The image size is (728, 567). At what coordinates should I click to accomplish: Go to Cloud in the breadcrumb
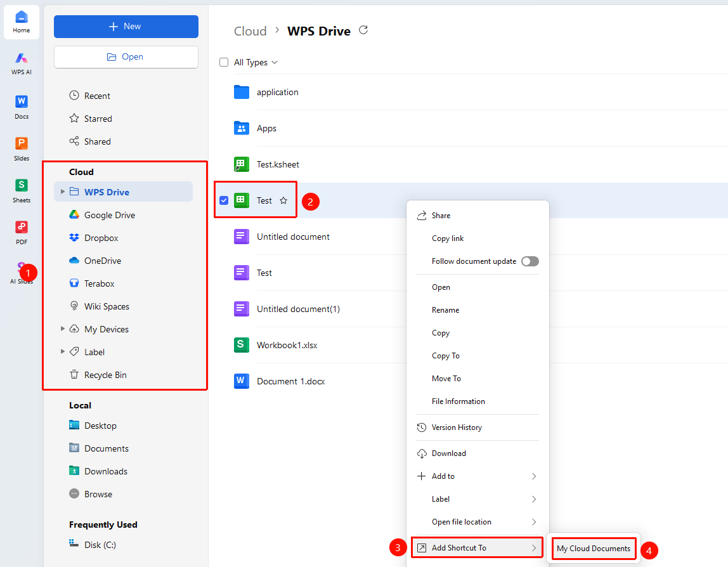250,31
